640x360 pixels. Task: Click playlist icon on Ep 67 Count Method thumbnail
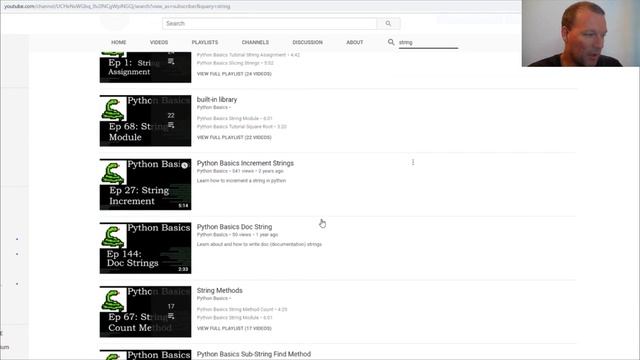(171, 316)
